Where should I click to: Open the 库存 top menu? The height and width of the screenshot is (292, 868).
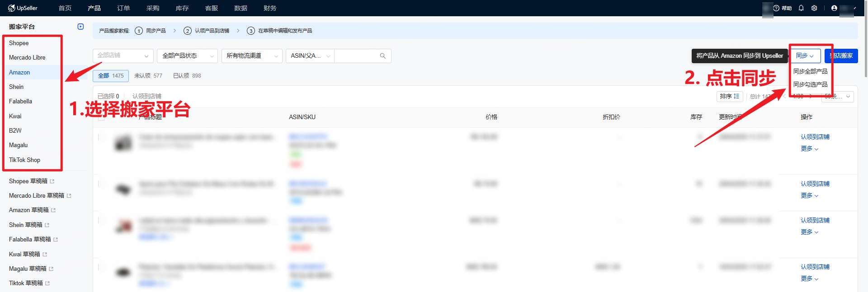[x=182, y=8]
